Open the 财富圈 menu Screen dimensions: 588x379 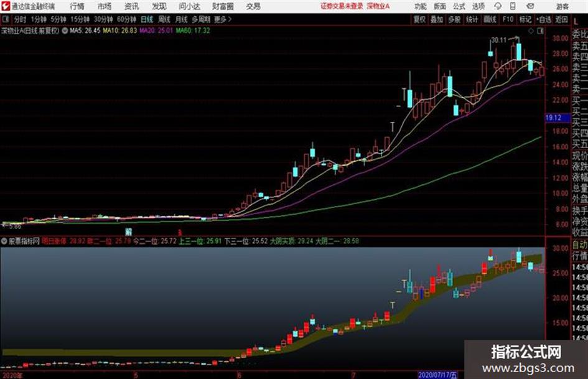tap(223, 6)
